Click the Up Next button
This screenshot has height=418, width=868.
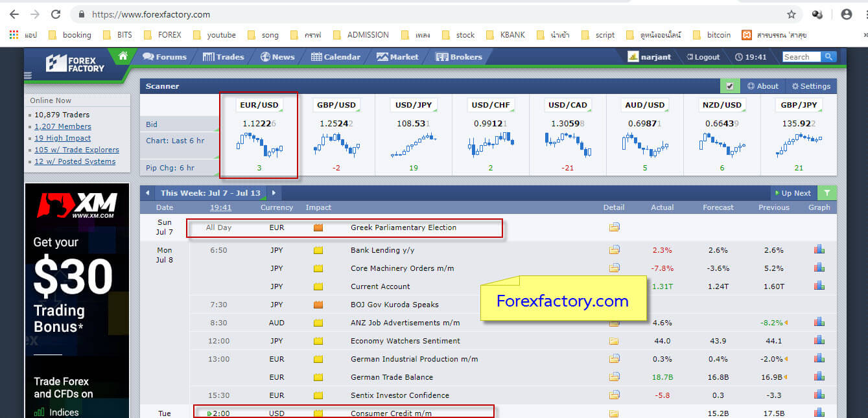[792, 193]
